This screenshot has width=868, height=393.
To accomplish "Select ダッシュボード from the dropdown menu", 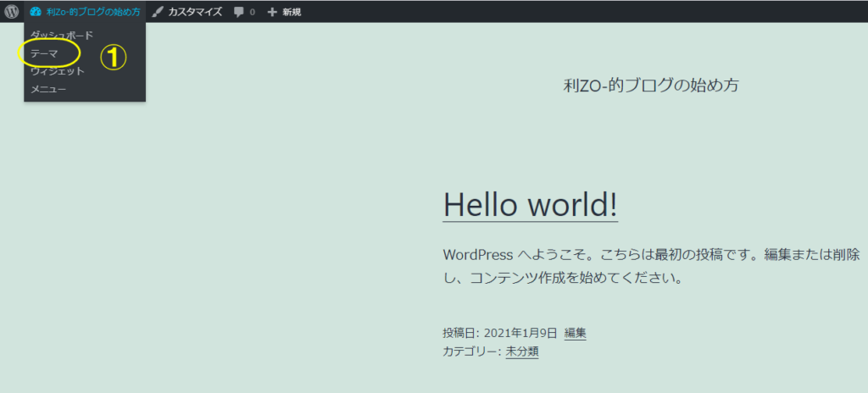I will coord(62,35).
